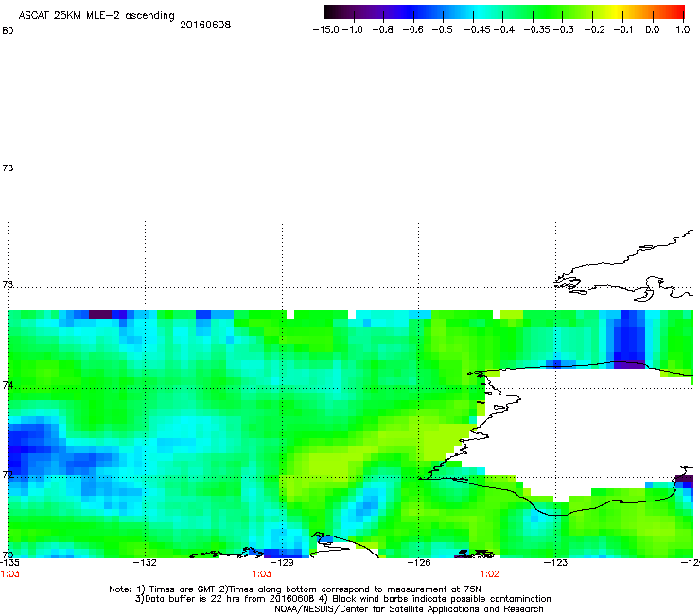Click the red "1:02" time label
The height and width of the screenshot is (615, 700).
[x=490, y=574]
